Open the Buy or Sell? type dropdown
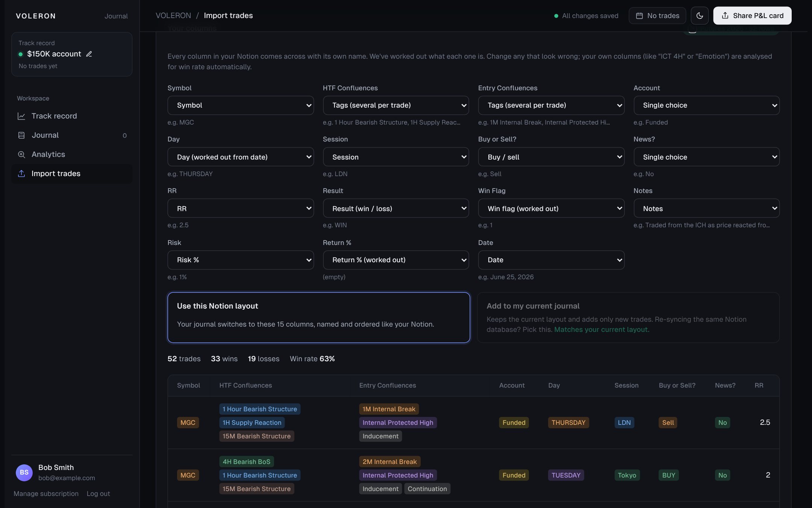This screenshot has width=812, height=508. point(551,157)
